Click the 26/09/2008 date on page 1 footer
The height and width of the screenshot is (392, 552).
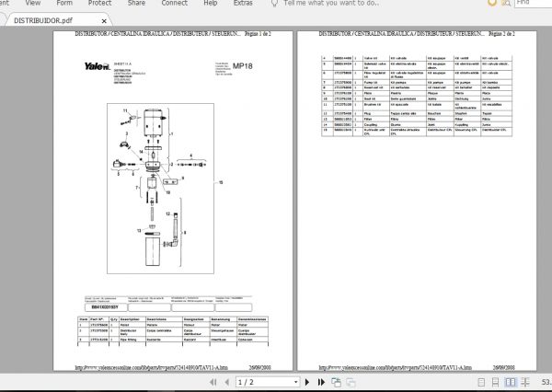click(x=260, y=367)
